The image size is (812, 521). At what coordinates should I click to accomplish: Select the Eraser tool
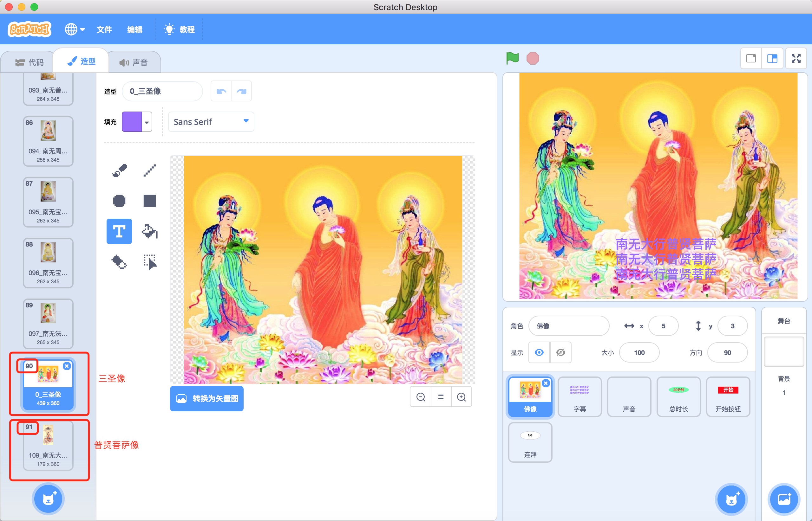[x=119, y=262]
